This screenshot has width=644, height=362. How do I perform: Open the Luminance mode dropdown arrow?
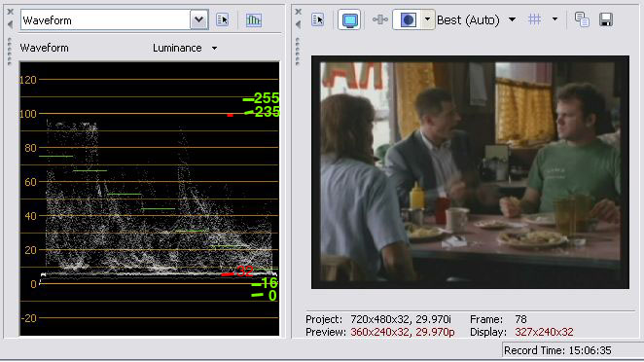(214, 48)
